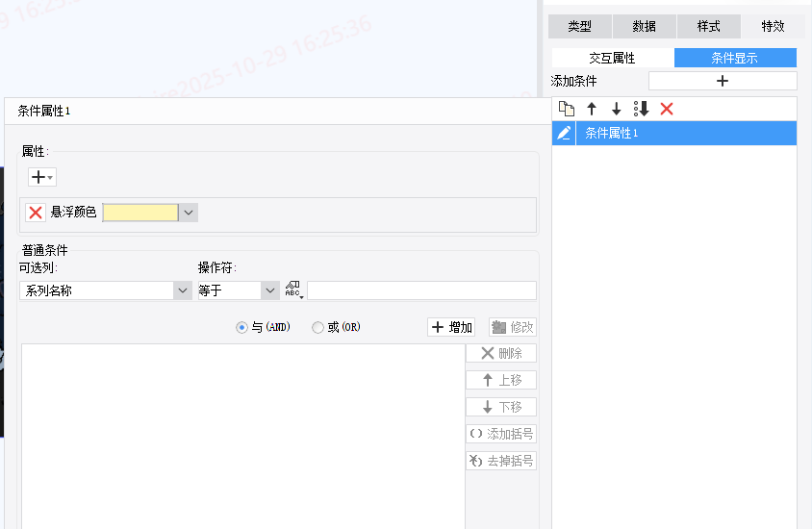Image resolution: width=812 pixels, height=529 pixels.
Task: Click the plus button beside 添加条件
Action: pyautogui.click(x=723, y=81)
